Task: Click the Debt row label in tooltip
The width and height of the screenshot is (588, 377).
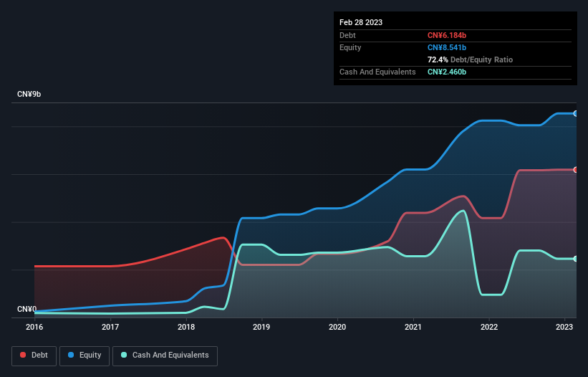Action: coord(347,35)
